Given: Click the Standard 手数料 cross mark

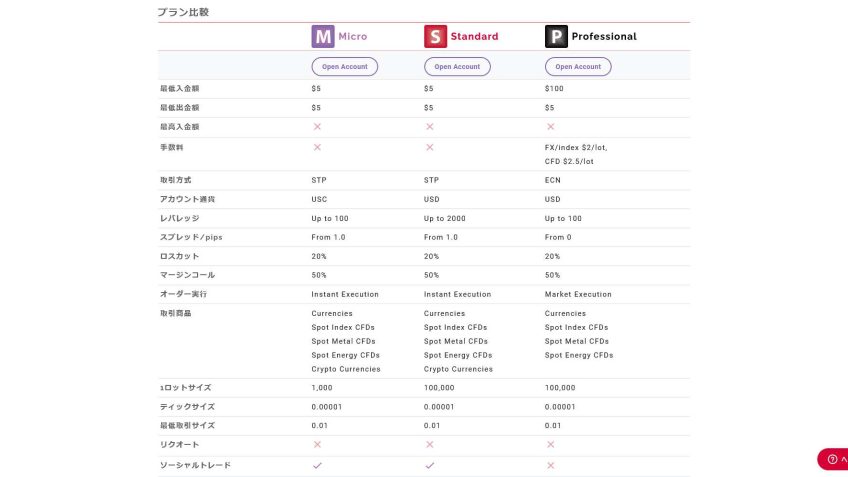Looking at the screenshot, I should click(429, 147).
